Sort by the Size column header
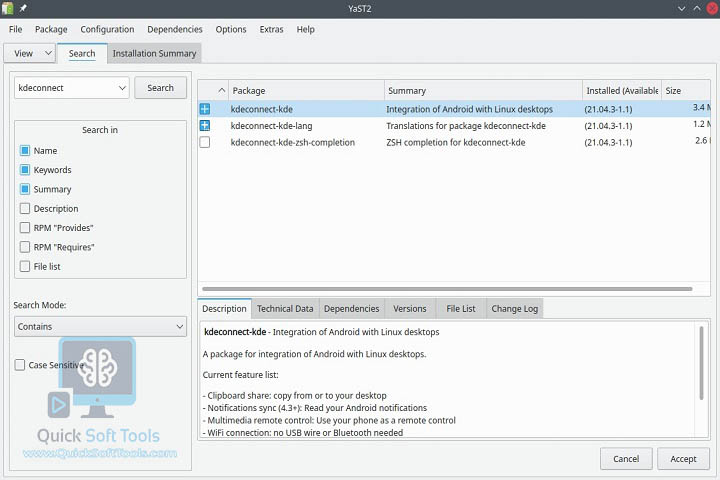The image size is (720, 480). [x=686, y=90]
